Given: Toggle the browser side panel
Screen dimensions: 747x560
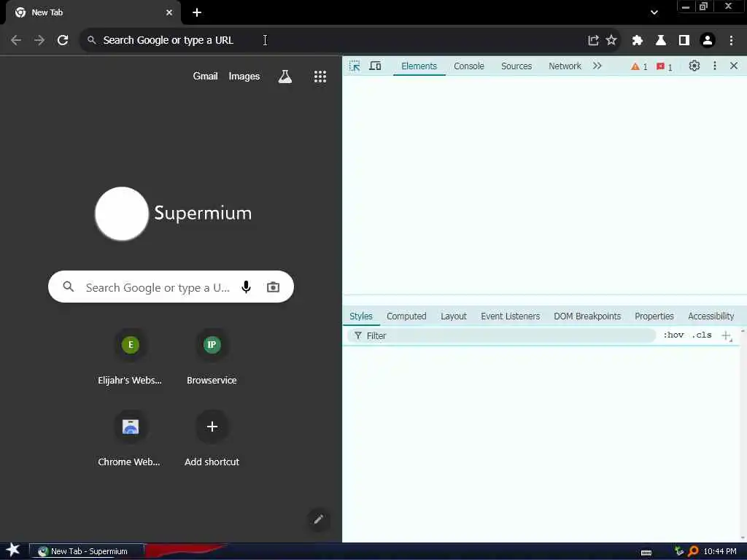Looking at the screenshot, I should click(x=684, y=41).
